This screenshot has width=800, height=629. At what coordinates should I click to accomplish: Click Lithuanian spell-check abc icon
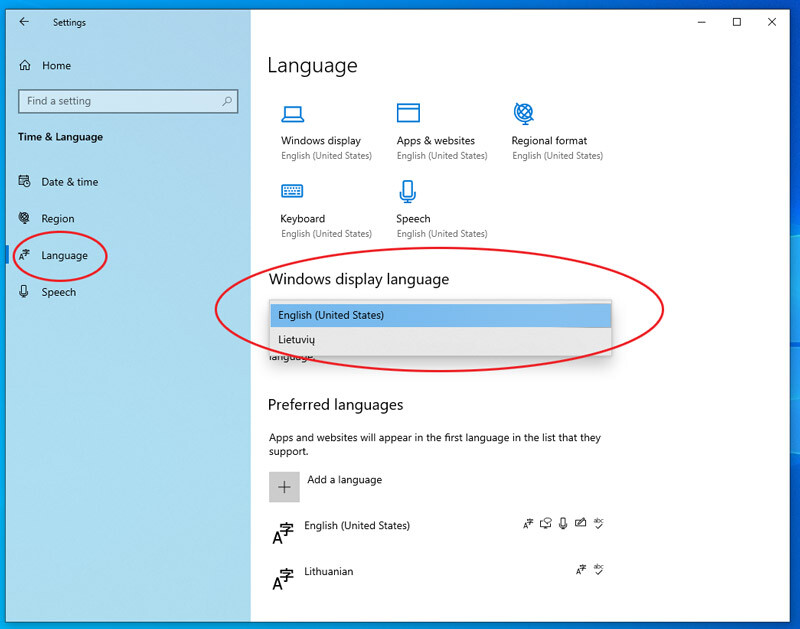(x=598, y=569)
